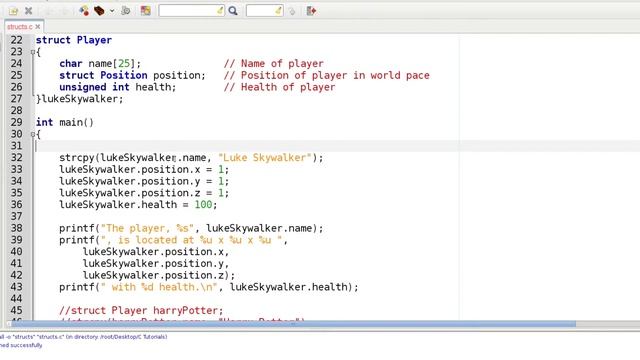Click the '// Name of player' comment
Screen dimensions: 640x360
click(273, 64)
